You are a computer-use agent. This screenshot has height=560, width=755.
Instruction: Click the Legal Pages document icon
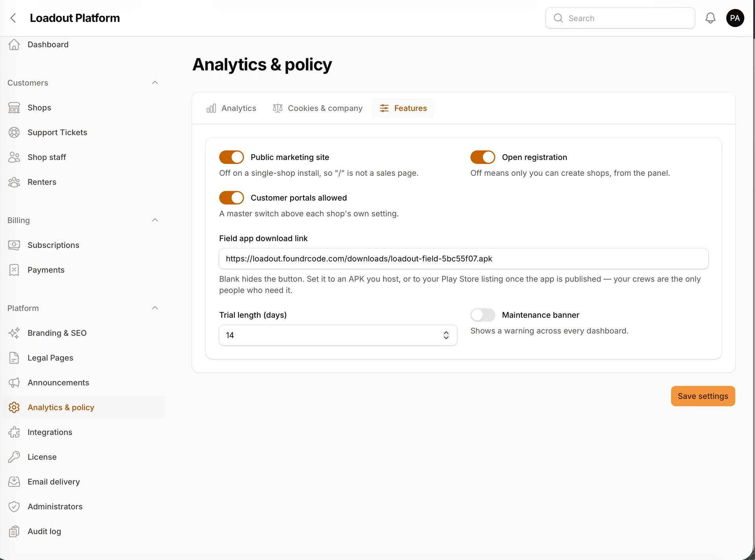coord(14,358)
